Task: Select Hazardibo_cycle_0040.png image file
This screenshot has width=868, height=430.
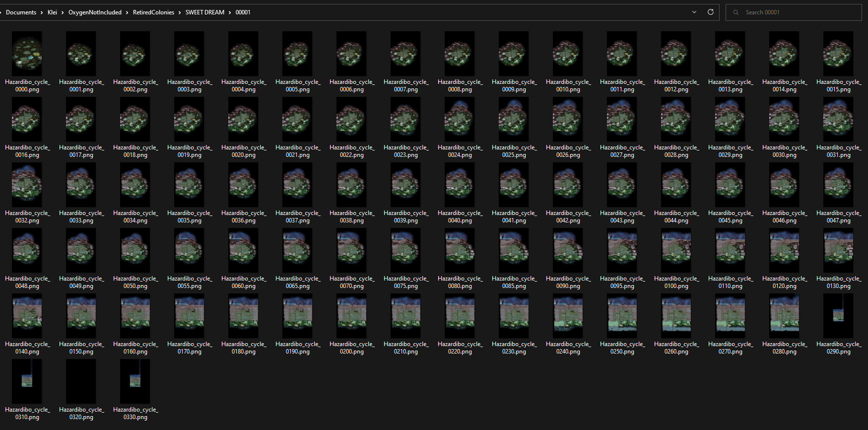Action: 460,185
